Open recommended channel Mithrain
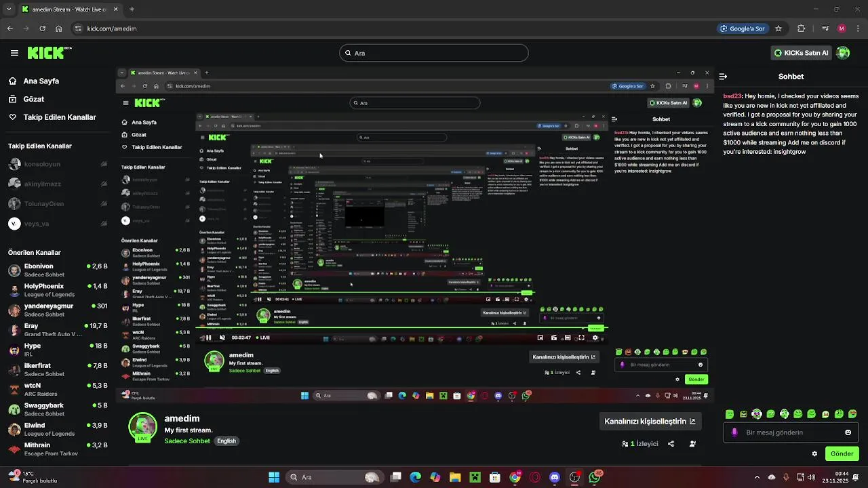Viewport: 868px width, 488px height. tap(58, 449)
